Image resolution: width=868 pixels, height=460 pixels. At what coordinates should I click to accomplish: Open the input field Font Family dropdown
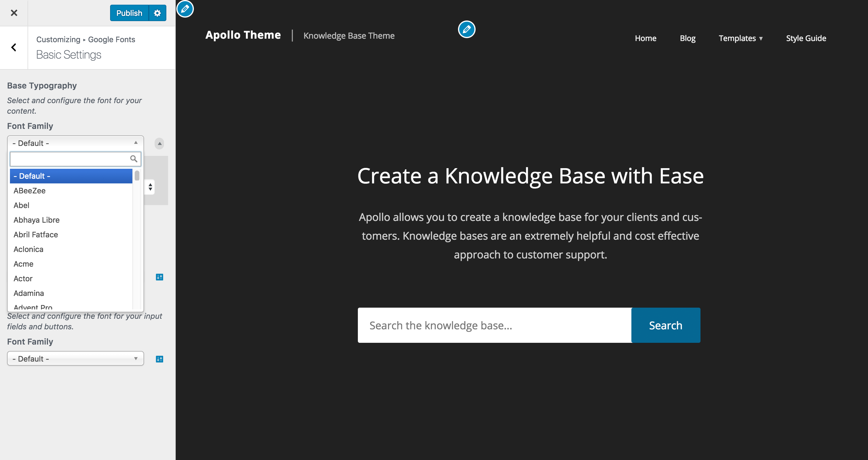click(75, 358)
